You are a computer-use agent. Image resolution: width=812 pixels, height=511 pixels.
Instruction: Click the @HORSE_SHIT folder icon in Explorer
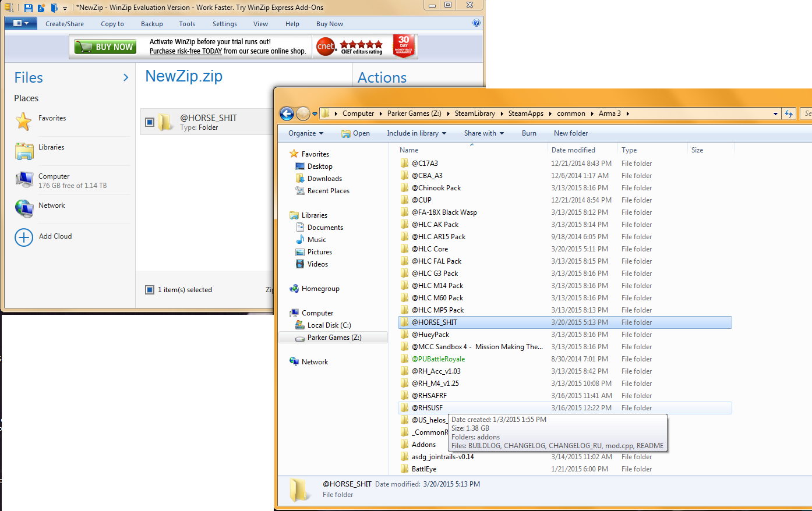tap(405, 322)
